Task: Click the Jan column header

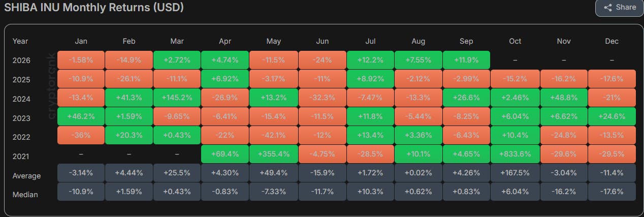Action: 81,41
